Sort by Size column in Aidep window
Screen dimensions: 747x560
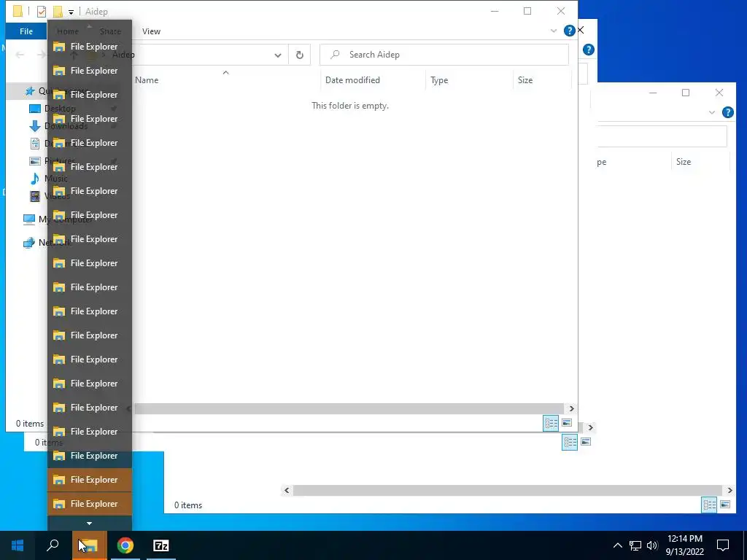click(x=525, y=80)
